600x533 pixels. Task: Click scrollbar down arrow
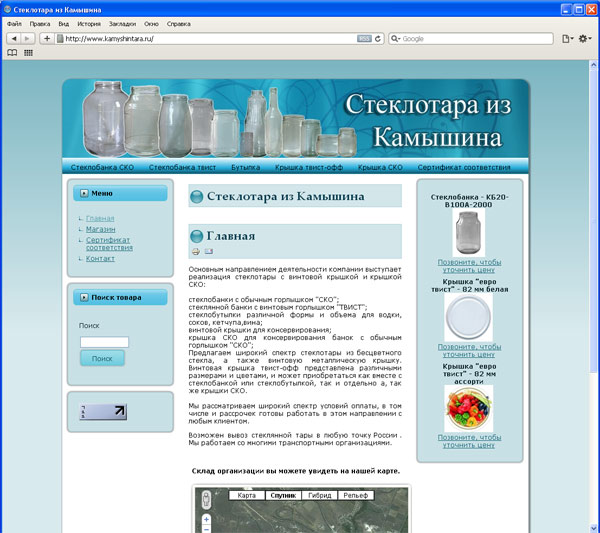(x=593, y=528)
